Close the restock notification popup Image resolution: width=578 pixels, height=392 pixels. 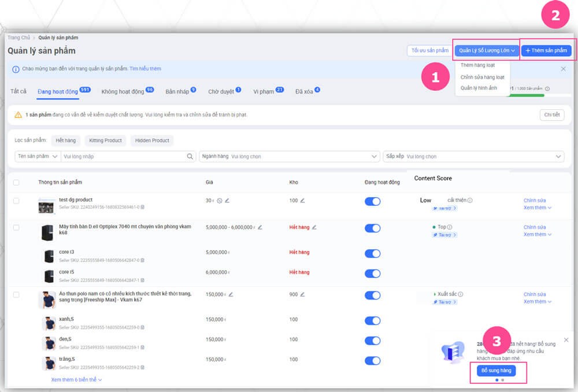coord(566,339)
